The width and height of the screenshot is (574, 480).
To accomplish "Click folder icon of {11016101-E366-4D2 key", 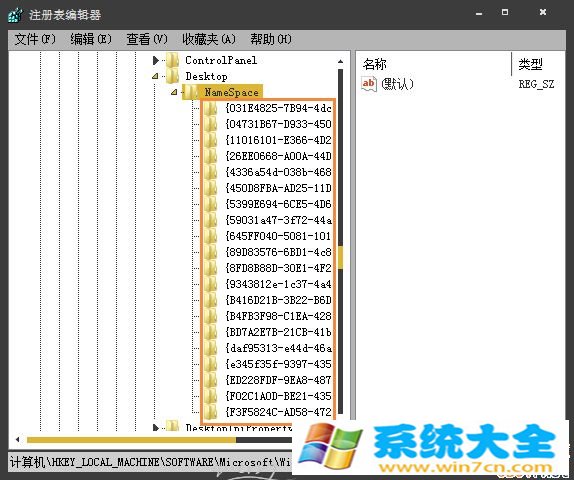I will [210, 140].
